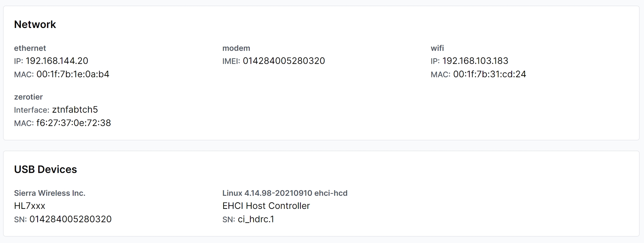Click the wifi interface label
644x243 pixels.
[x=437, y=48]
